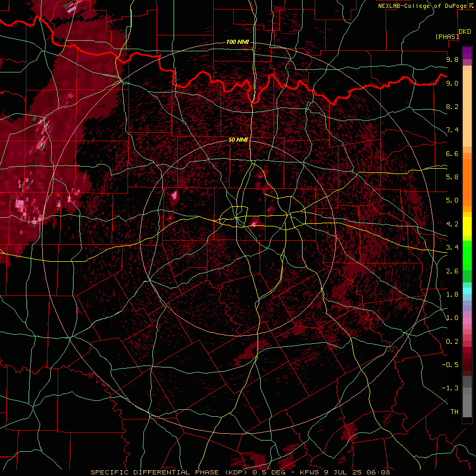
Task: Click the 1.8 scale label
Action: (x=452, y=295)
